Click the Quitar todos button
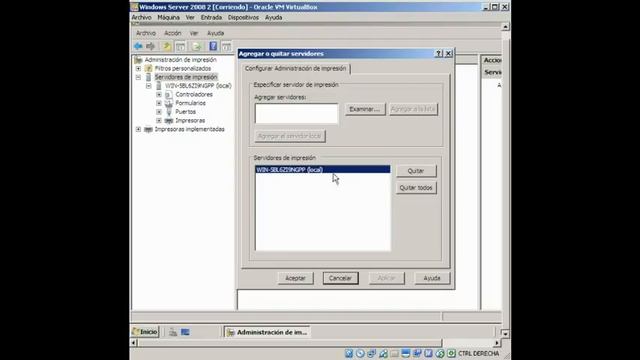The height and width of the screenshot is (360, 640). (416, 188)
